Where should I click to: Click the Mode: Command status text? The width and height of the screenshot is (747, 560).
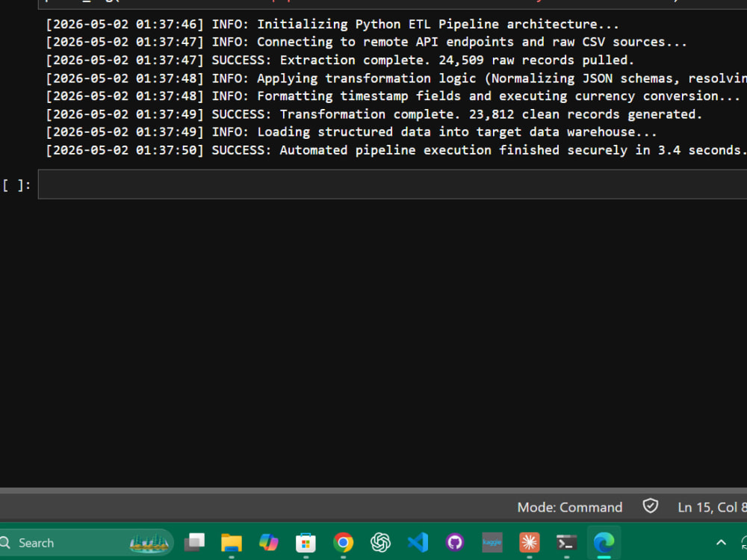click(x=570, y=507)
